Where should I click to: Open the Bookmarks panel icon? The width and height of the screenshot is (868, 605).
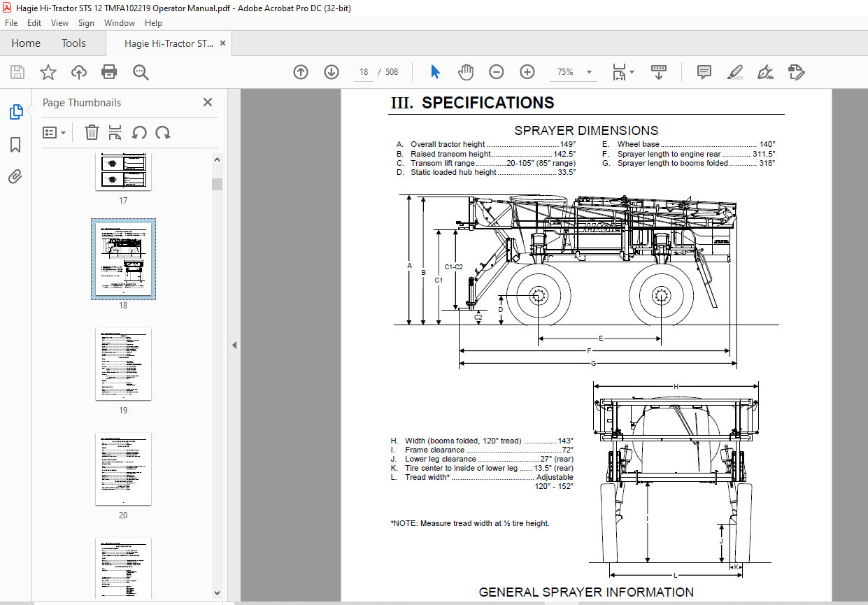tap(15, 145)
